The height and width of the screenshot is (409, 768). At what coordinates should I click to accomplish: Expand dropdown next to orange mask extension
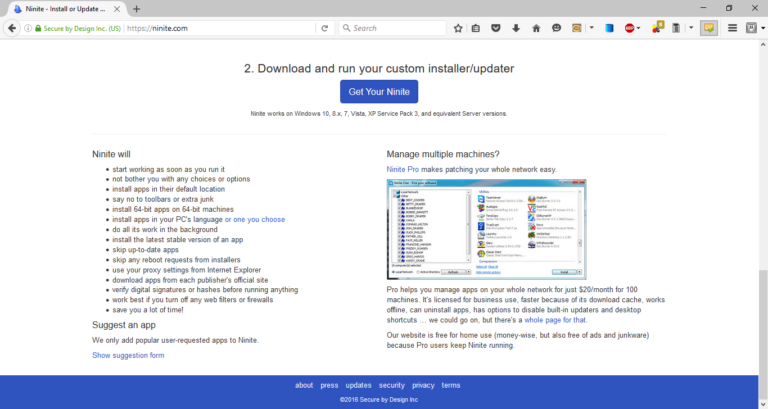592,28
